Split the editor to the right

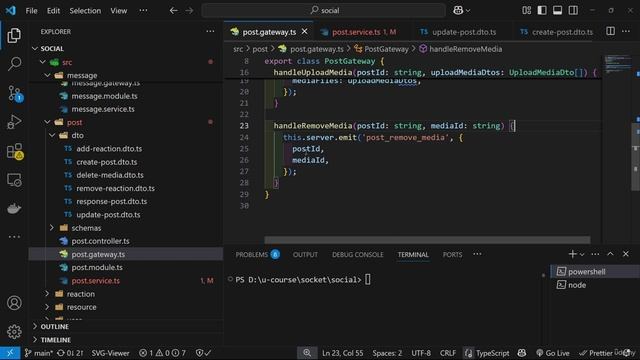pos(610,31)
